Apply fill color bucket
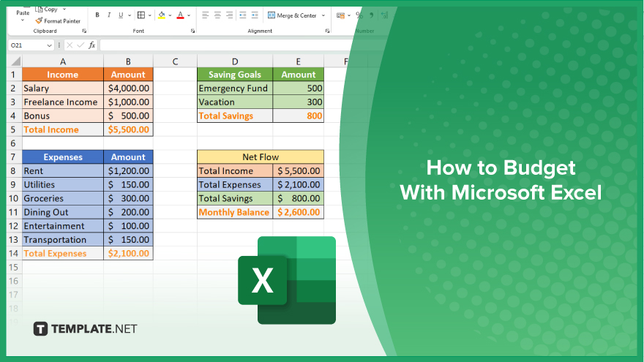 (x=162, y=15)
